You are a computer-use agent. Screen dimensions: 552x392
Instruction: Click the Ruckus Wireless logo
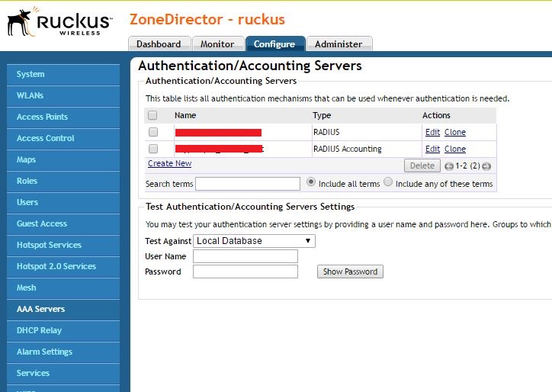pos(56,24)
